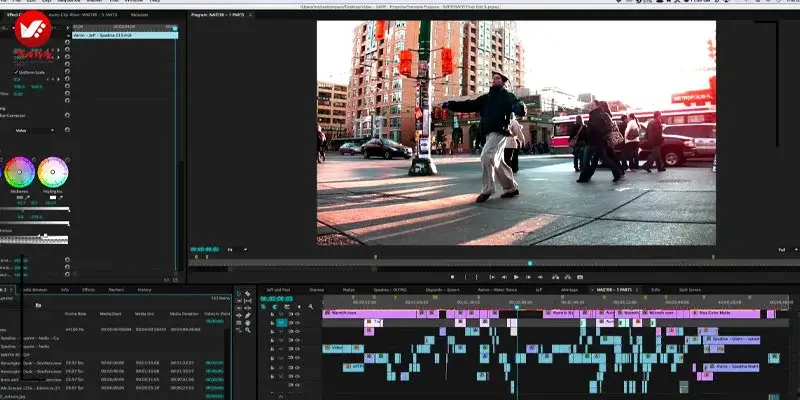Toggle nest sequence insert mode in timeline header

263,307
